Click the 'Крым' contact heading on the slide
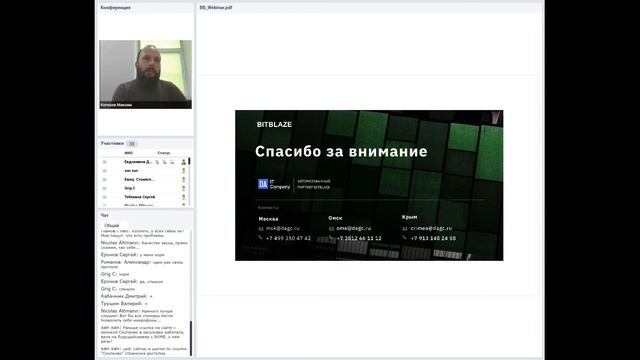This screenshot has height=360, width=640. tap(409, 217)
